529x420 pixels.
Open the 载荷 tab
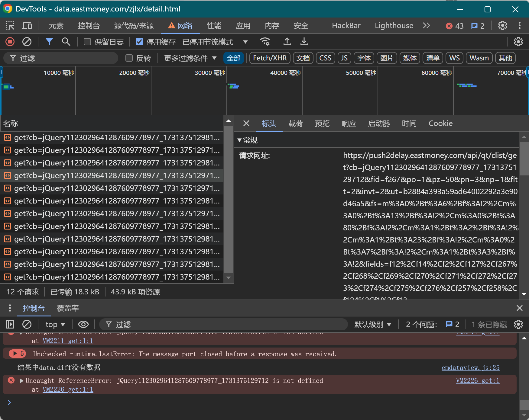pos(296,123)
